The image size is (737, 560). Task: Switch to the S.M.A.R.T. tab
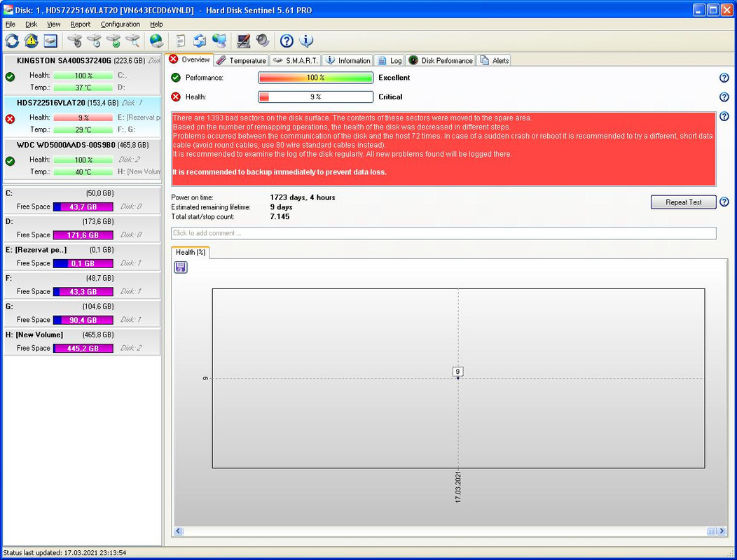pyautogui.click(x=296, y=60)
